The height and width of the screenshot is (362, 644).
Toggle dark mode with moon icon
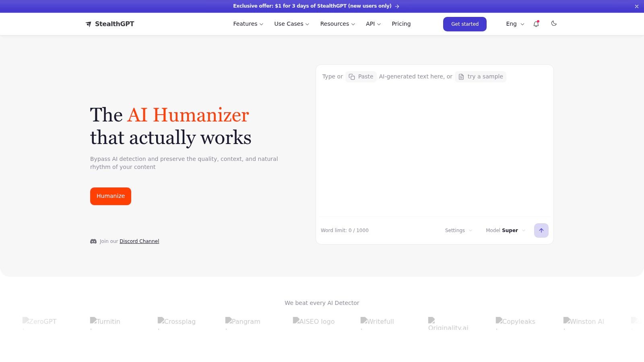(554, 23)
